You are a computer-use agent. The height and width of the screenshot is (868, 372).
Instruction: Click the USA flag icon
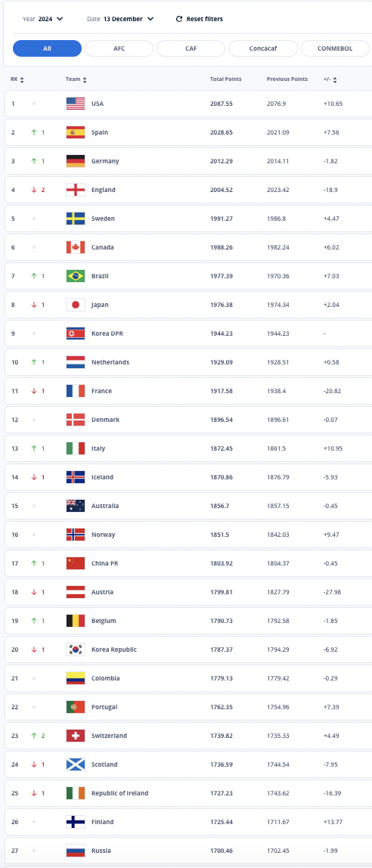(76, 104)
